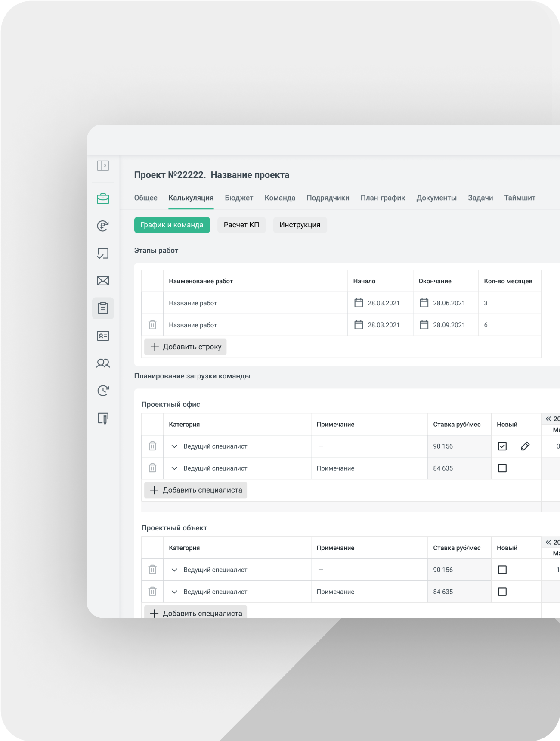This screenshot has height=741, width=560.
Task: Click the clock history icon in sidebar
Action: click(x=103, y=391)
